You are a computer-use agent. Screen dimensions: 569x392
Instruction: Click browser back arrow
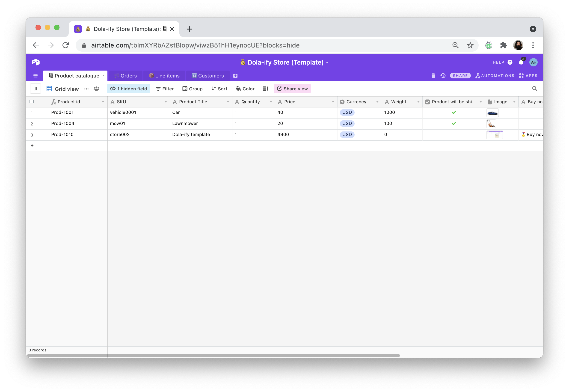pos(36,45)
